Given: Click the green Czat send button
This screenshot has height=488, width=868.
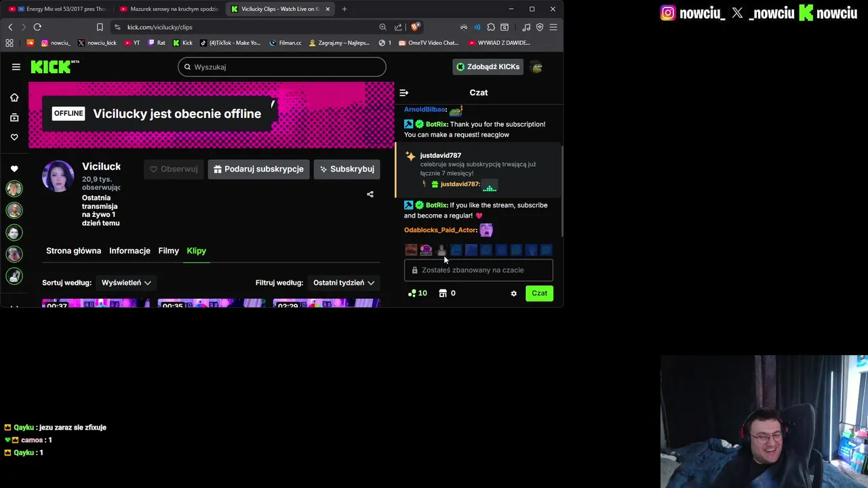Looking at the screenshot, I should [x=539, y=293].
